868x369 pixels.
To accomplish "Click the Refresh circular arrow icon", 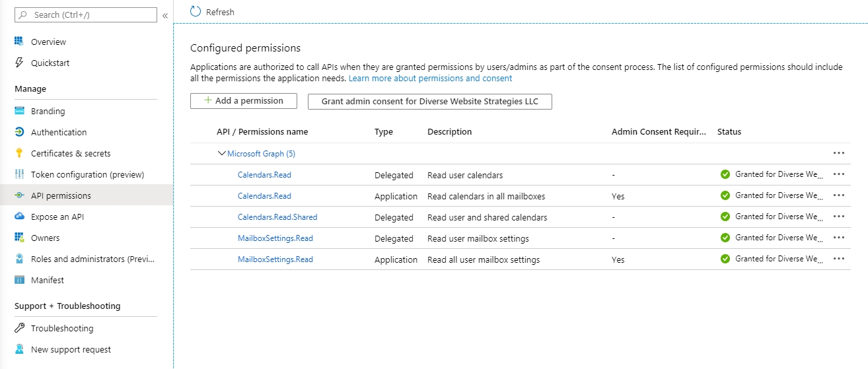I will pyautogui.click(x=196, y=11).
